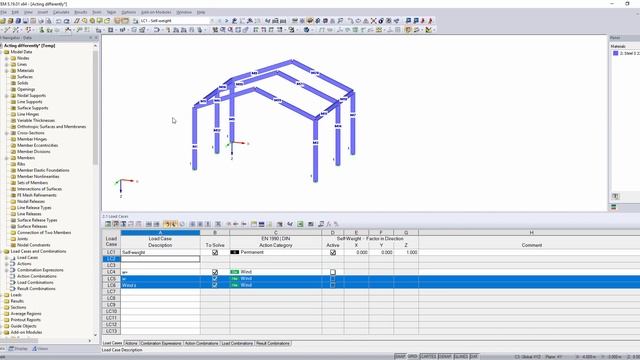This screenshot has width=640, height=360.
Task: Expand the Materials tree item
Action: point(7,71)
